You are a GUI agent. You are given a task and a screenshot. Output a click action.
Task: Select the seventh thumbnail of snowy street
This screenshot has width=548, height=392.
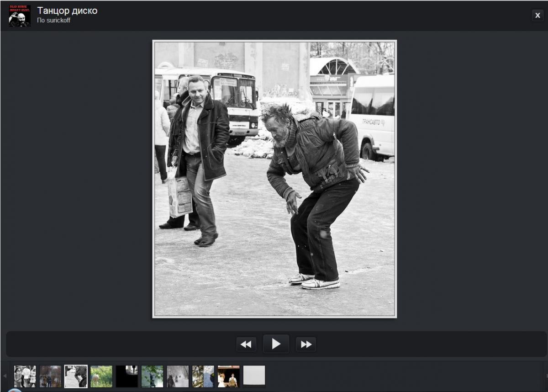click(x=178, y=376)
